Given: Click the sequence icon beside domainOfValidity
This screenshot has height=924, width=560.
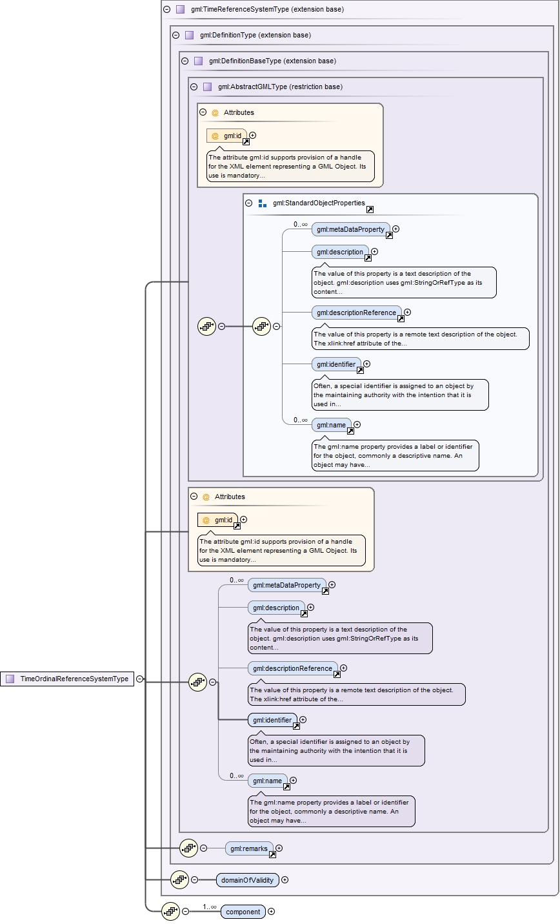Looking at the screenshot, I should pos(179,879).
